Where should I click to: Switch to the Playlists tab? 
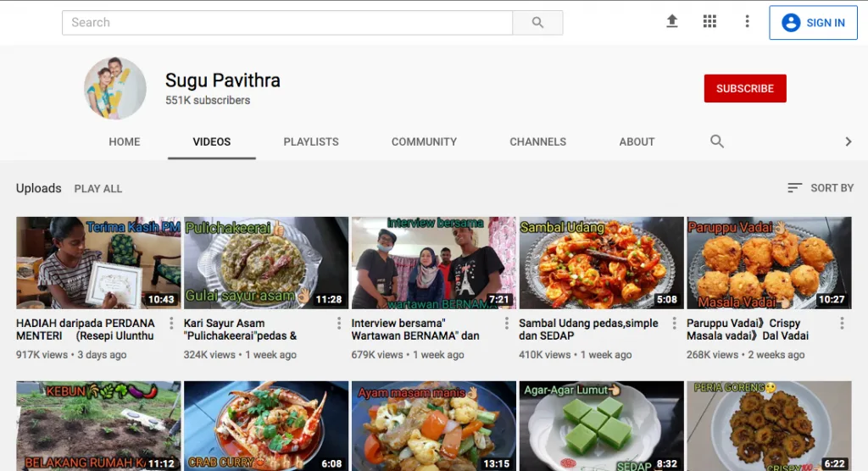[x=311, y=141]
